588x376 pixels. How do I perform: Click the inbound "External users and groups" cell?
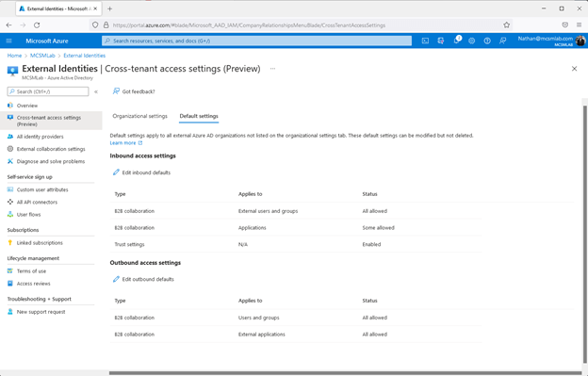point(269,211)
